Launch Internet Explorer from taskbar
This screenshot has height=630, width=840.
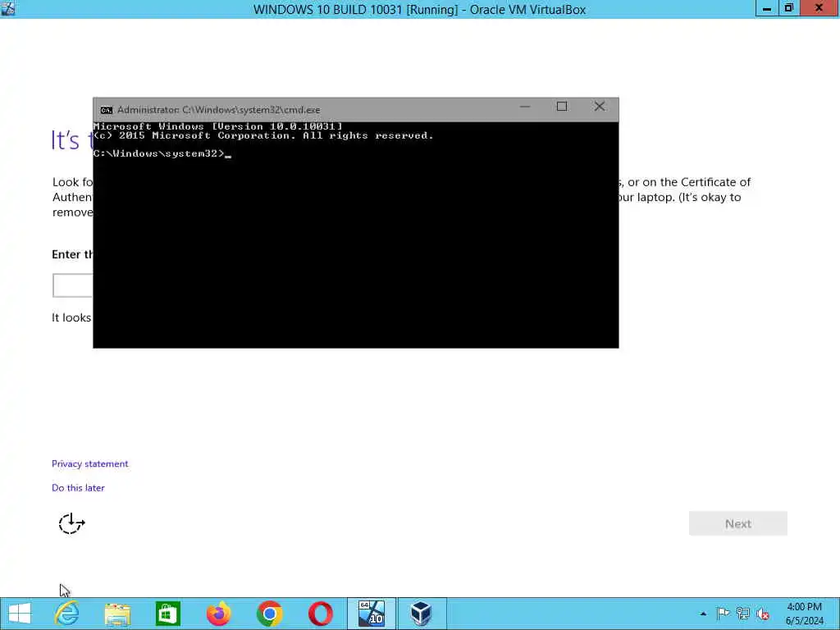coord(67,614)
